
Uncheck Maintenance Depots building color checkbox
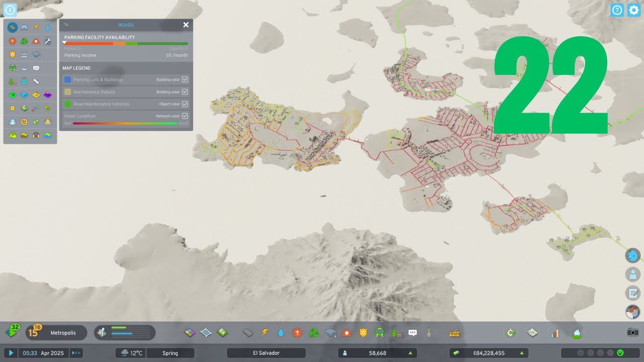pyautogui.click(x=185, y=92)
